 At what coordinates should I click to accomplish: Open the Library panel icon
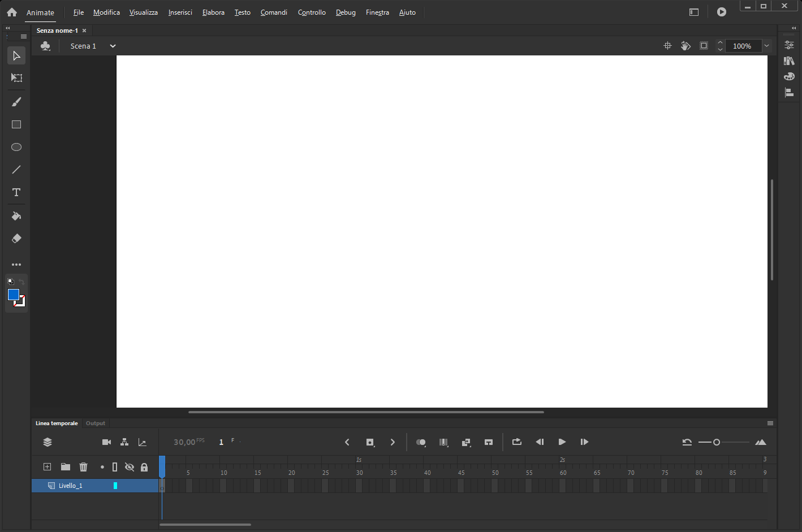point(789,61)
